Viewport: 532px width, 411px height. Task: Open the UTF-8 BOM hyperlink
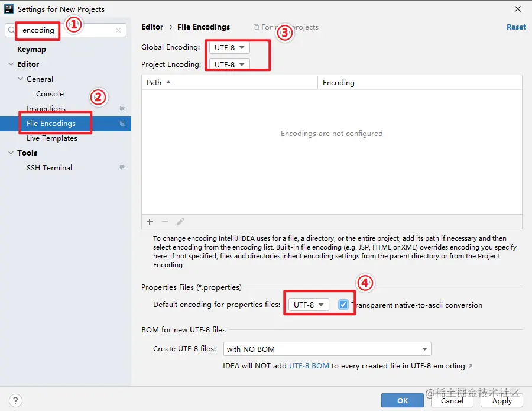click(309, 366)
